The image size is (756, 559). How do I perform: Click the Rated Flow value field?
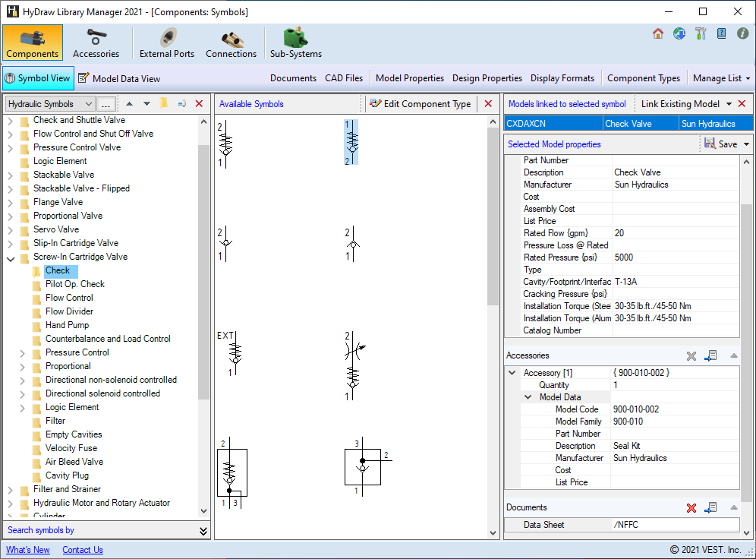click(676, 233)
